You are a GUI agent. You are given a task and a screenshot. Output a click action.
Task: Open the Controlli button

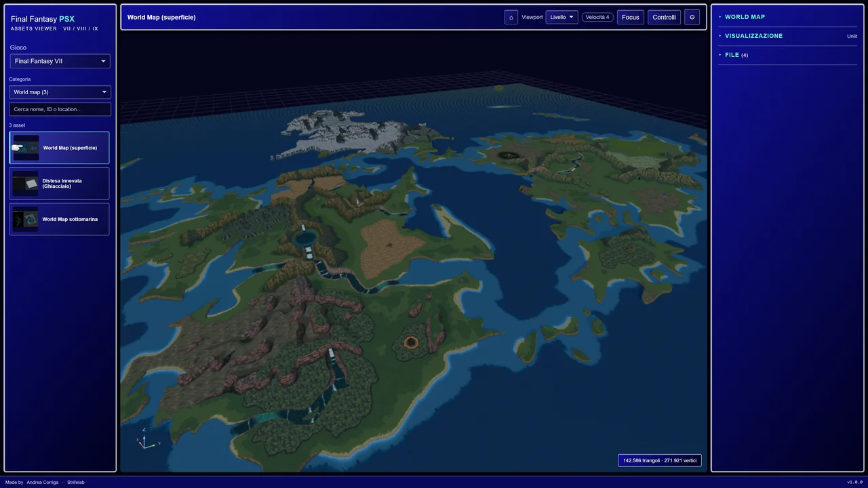pyautogui.click(x=665, y=17)
